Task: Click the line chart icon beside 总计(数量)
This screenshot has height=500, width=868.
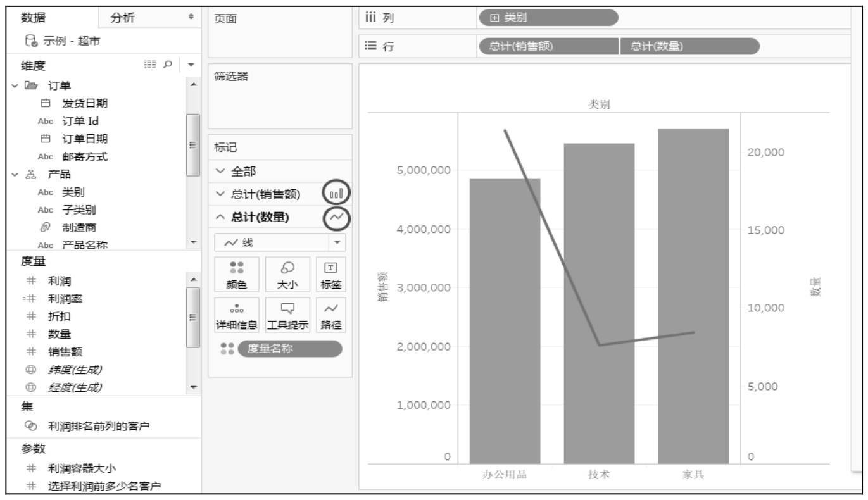Action: (x=337, y=217)
